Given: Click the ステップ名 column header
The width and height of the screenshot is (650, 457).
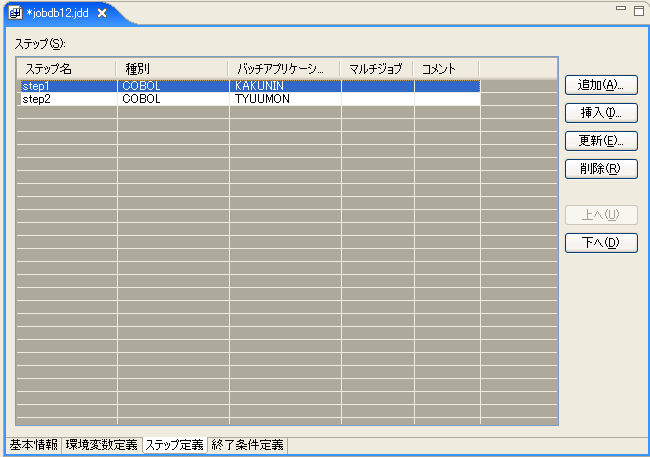Looking at the screenshot, I should click(66, 68).
